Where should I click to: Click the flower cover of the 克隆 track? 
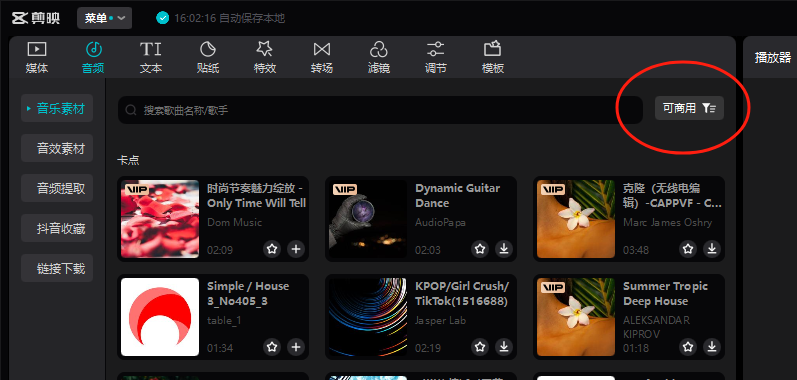tap(576, 219)
